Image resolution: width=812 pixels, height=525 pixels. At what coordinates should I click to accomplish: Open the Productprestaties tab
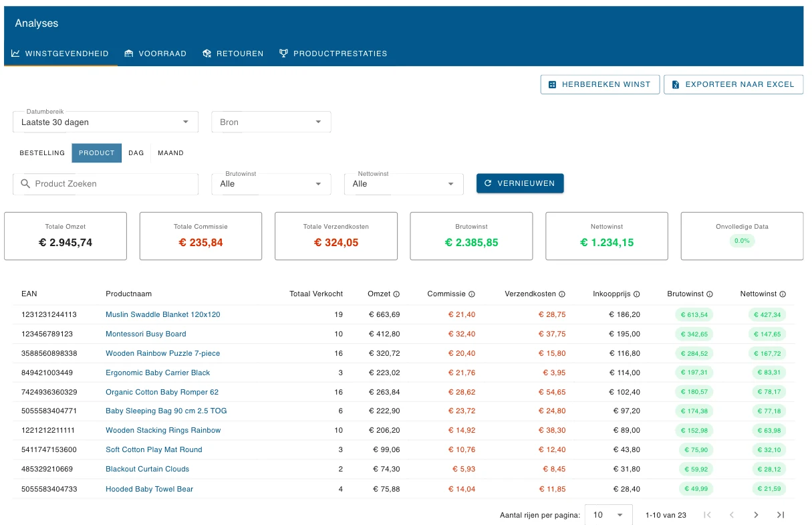[333, 54]
